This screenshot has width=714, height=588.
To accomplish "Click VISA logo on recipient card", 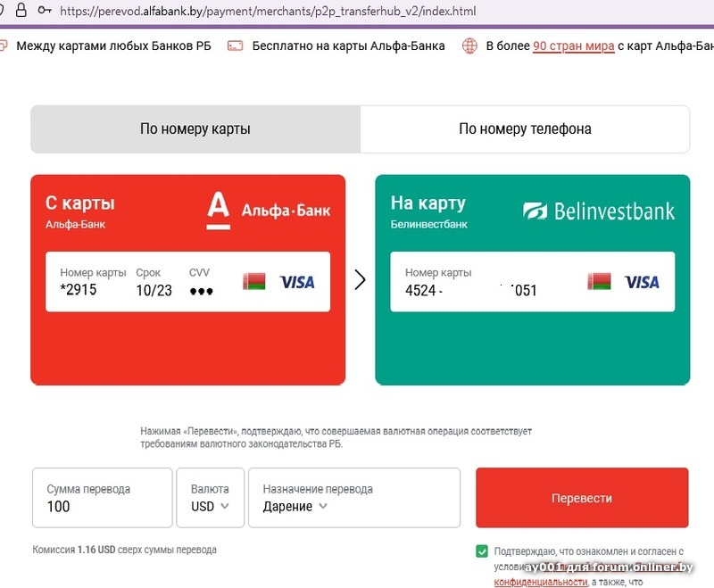I will pyautogui.click(x=642, y=282).
